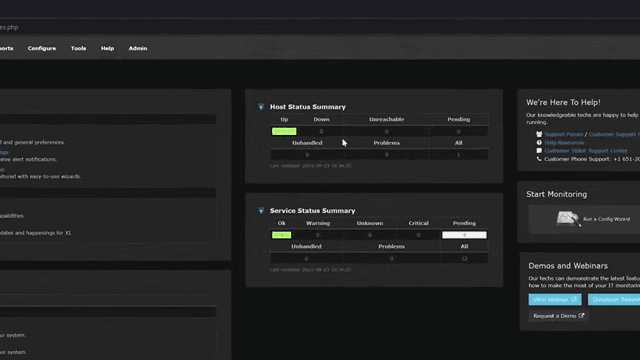Click Service Status Summary last updated timestamp

(x=311, y=269)
